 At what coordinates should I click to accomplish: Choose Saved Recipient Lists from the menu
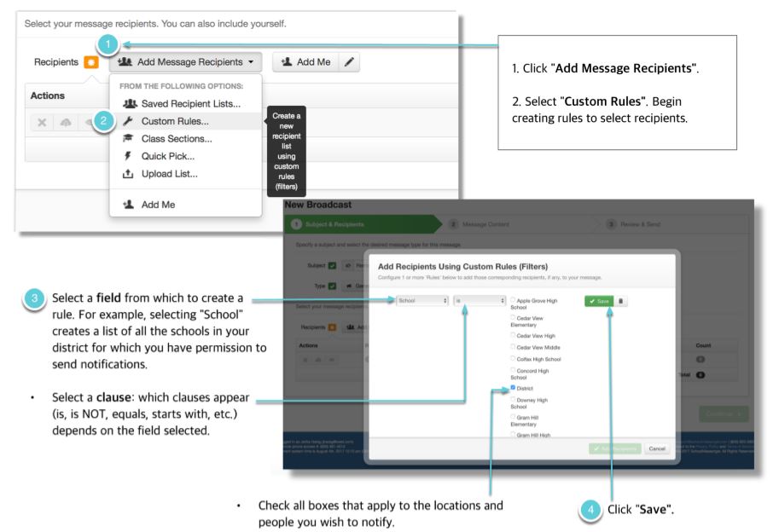[x=190, y=104]
